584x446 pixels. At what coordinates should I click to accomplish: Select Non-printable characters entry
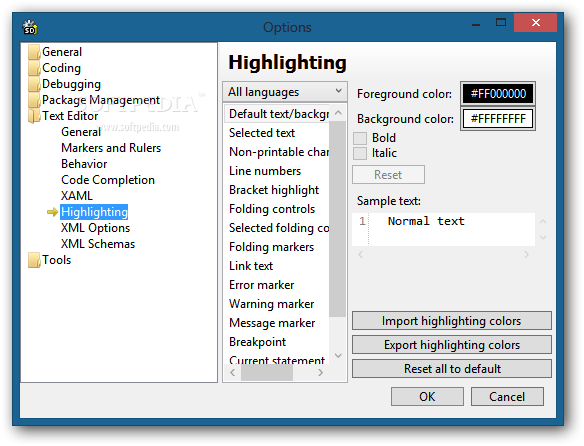(x=277, y=152)
